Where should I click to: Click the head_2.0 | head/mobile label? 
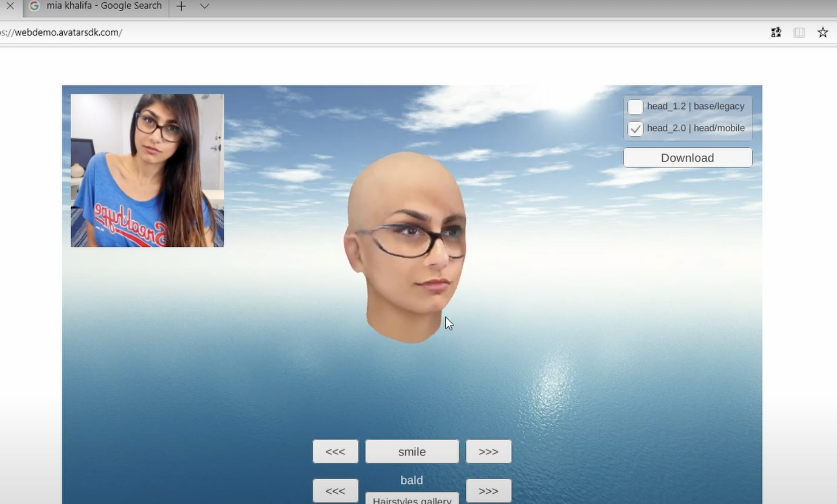(x=695, y=128)
